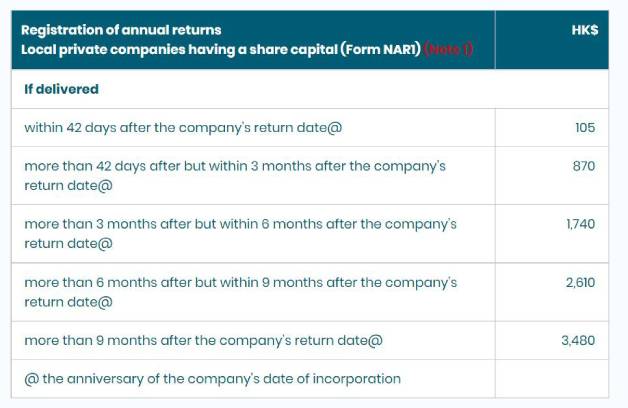Select the 1,740 fee amount
The image size is (628, 408).
[x=580, y=224]
